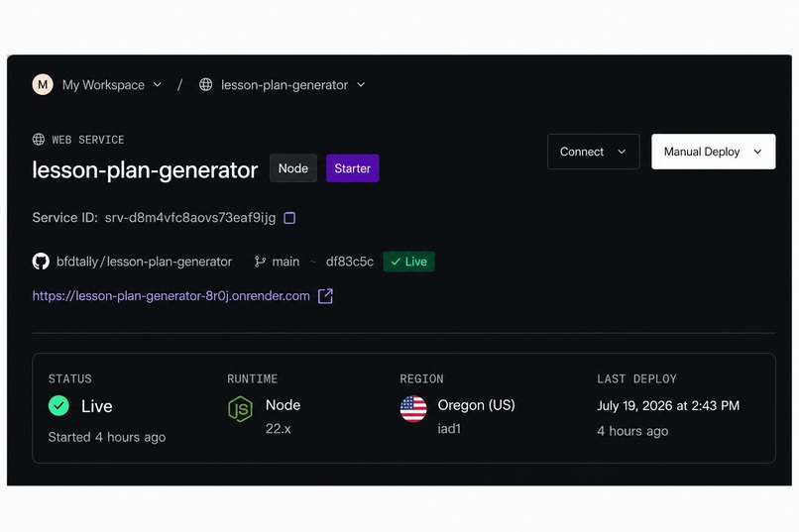
Task: Open bfdtally/lesson-plan-generator repository link
Action: [x=144, y=262]
